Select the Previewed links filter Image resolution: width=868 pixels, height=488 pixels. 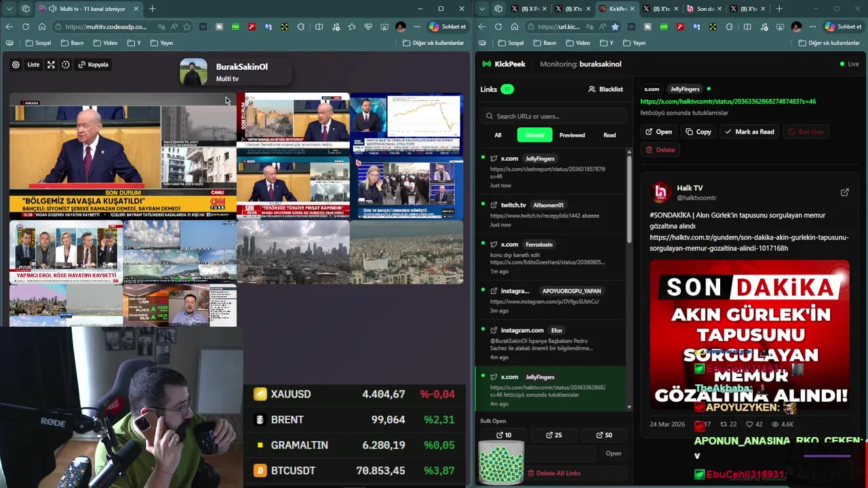tap(572, 135)
